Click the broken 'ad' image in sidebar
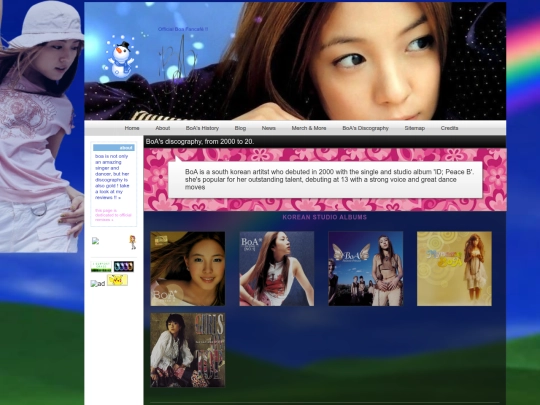Image resolution: width=540 pixels, height=405 pixels. (98, 284)
